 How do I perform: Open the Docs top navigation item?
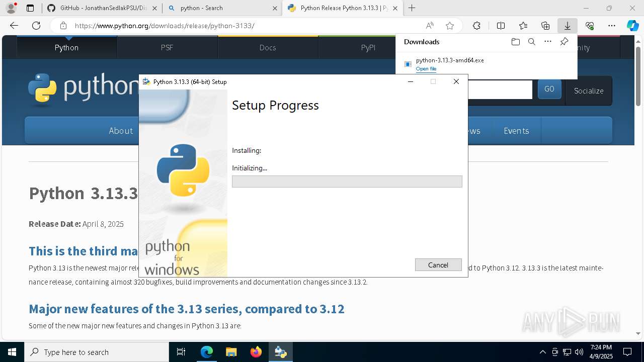268,47
